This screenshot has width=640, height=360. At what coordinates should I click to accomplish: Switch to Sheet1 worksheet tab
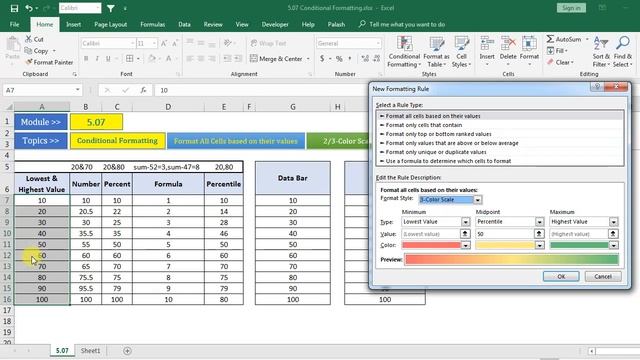90,351
